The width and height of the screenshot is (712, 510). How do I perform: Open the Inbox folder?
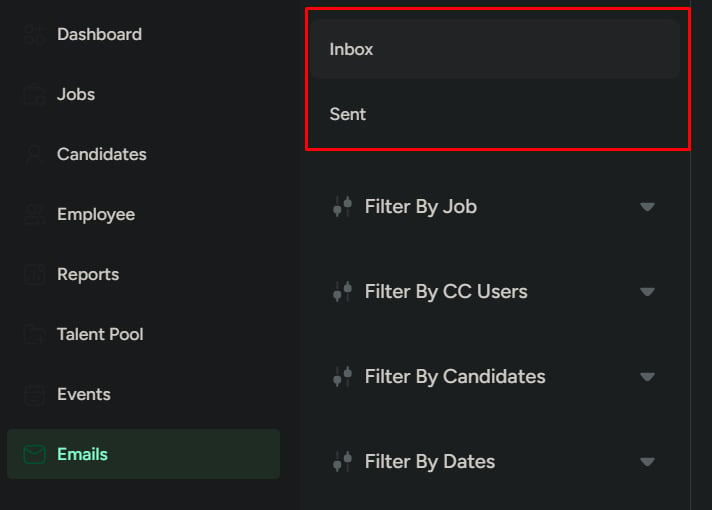(495, 49)
